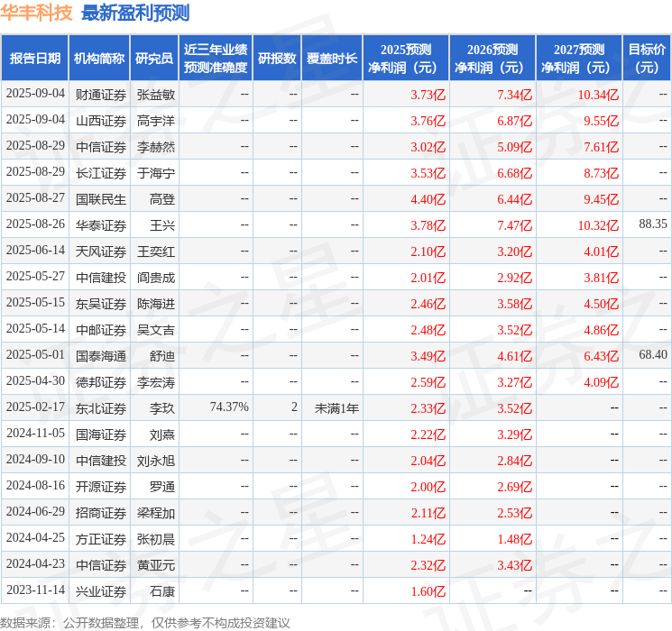Click the 2026预测净利润 column header

(x=492, y=59)
